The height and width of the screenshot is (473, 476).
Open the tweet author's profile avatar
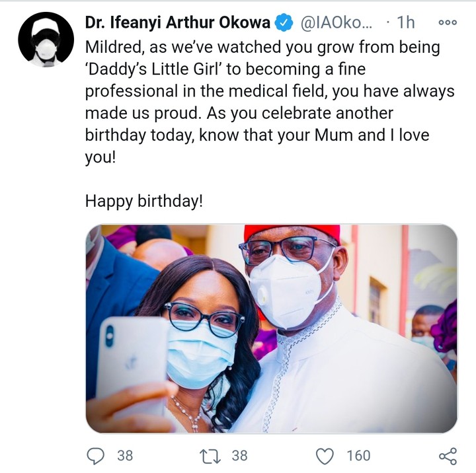[46, 40]
